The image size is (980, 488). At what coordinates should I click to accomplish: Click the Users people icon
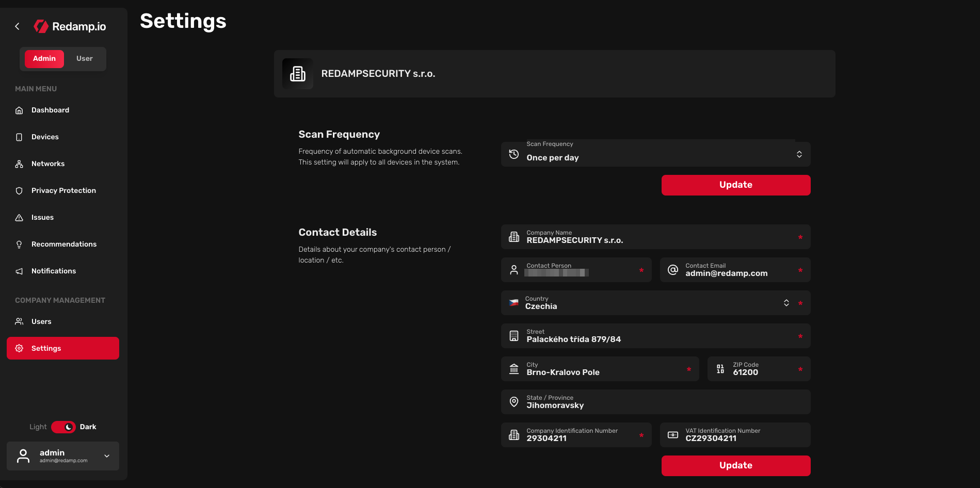point(19,321)
